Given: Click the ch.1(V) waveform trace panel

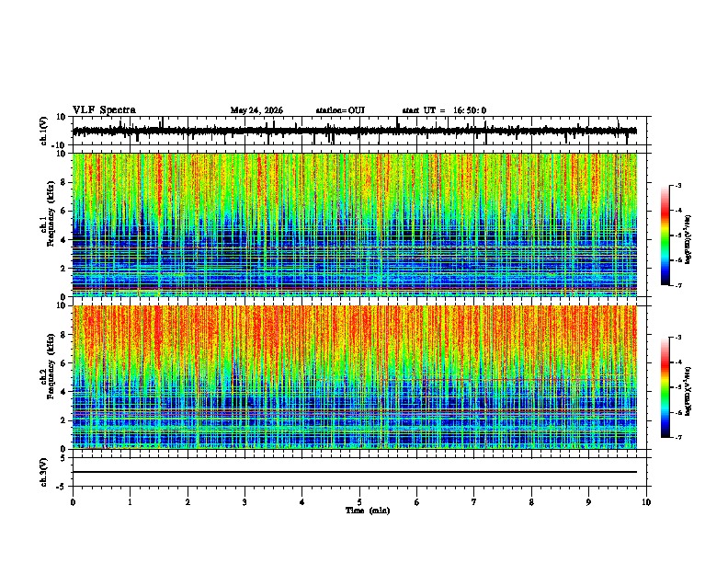Looking at the screenshot, I should (355, 131).
